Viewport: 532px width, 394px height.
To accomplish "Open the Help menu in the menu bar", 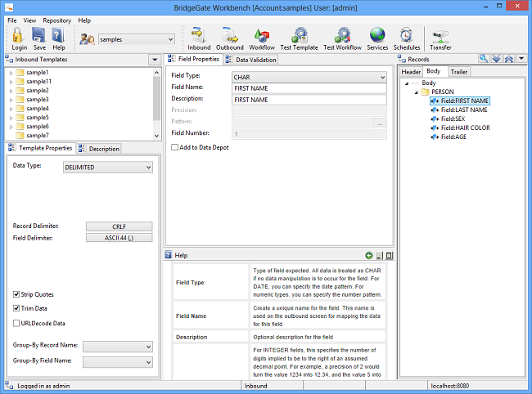I will pyautogui.click(x=84, y=20).
